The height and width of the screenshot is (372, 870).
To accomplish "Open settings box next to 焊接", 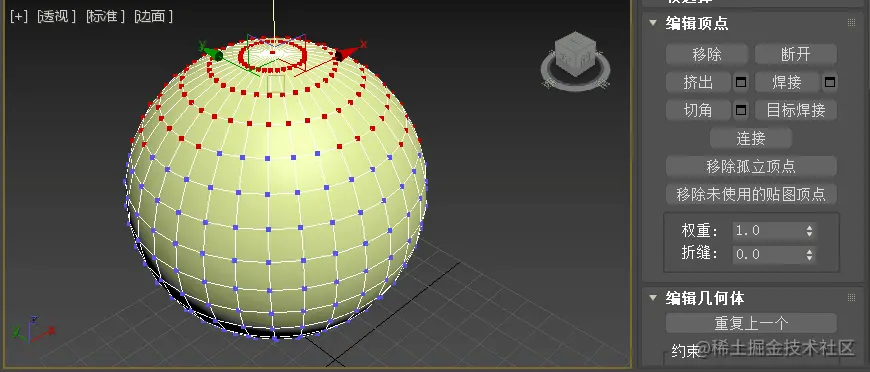I will 829,82.
